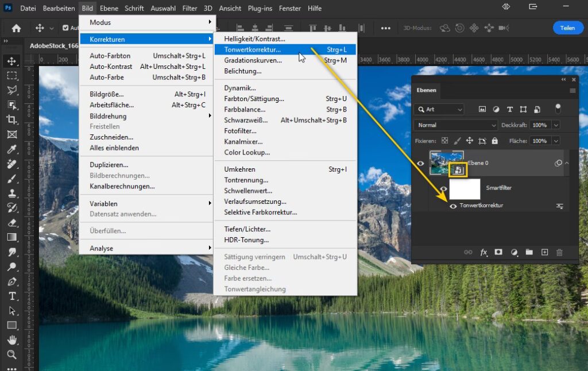This screenshot has width=588, height=371.
Task: Open the Filter menu in menu bar
Action: click(x=189, y=9)
